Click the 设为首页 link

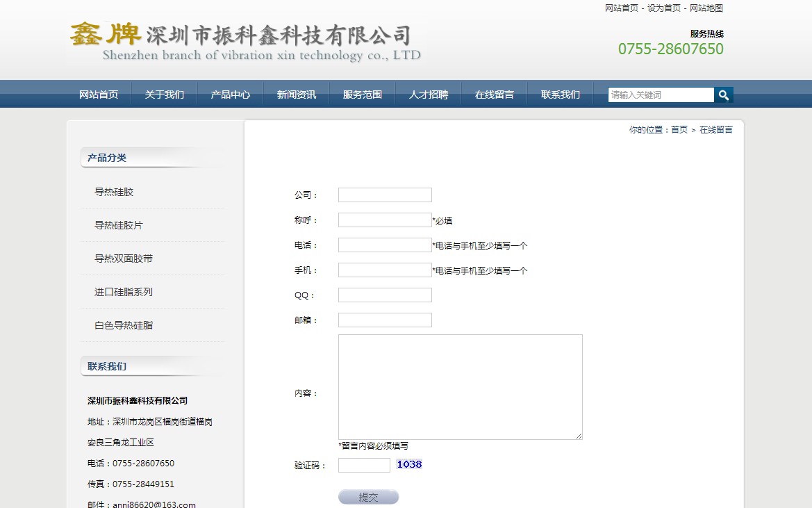pos(664,8)
